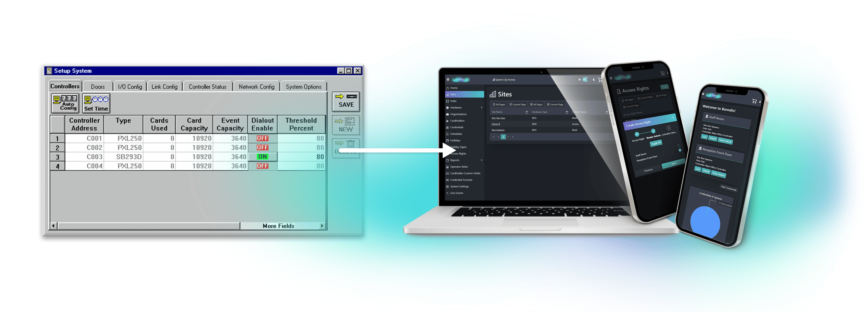868x312 pixels.
Task: Click the Set Time clock icon button
Action: (96, 103)
